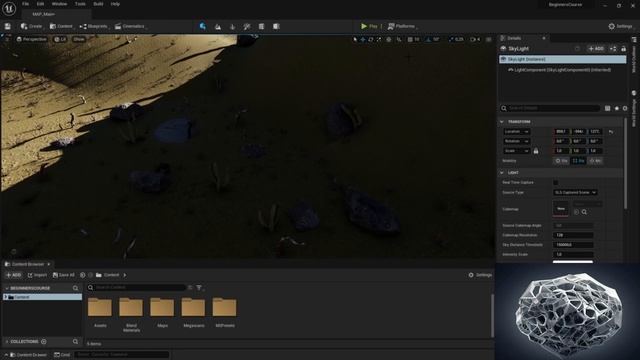Choose the viewport Select objects tool
The image size is (640, 360).
pos(355,40)
